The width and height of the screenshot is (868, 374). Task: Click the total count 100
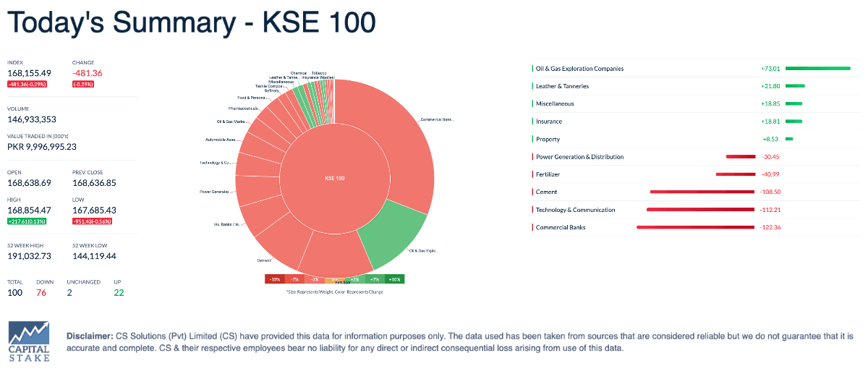14,292
